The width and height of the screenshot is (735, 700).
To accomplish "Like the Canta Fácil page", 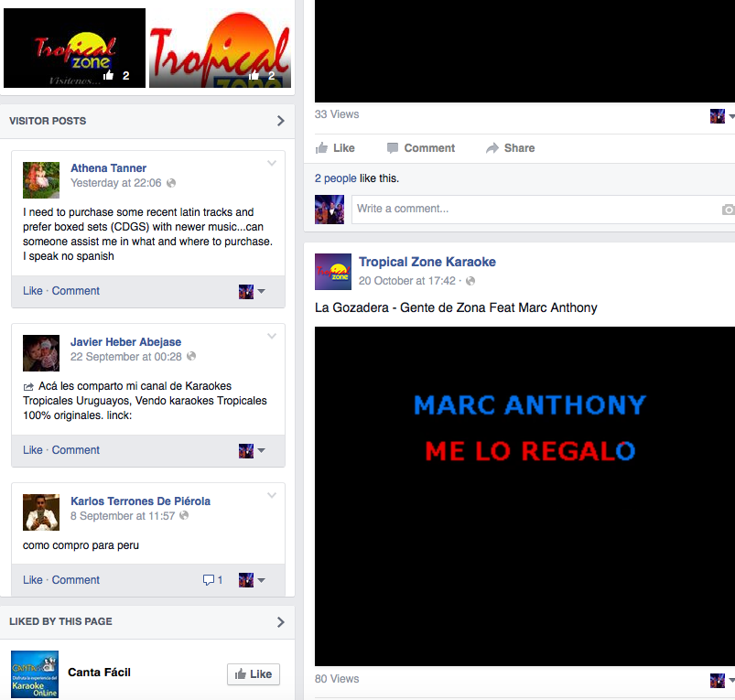I will 253,674.
